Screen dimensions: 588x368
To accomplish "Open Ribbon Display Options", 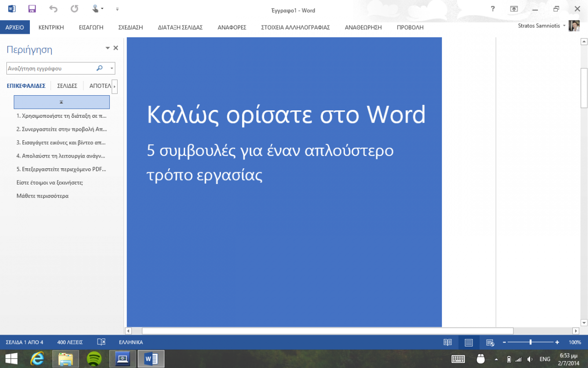I will 514,9.
